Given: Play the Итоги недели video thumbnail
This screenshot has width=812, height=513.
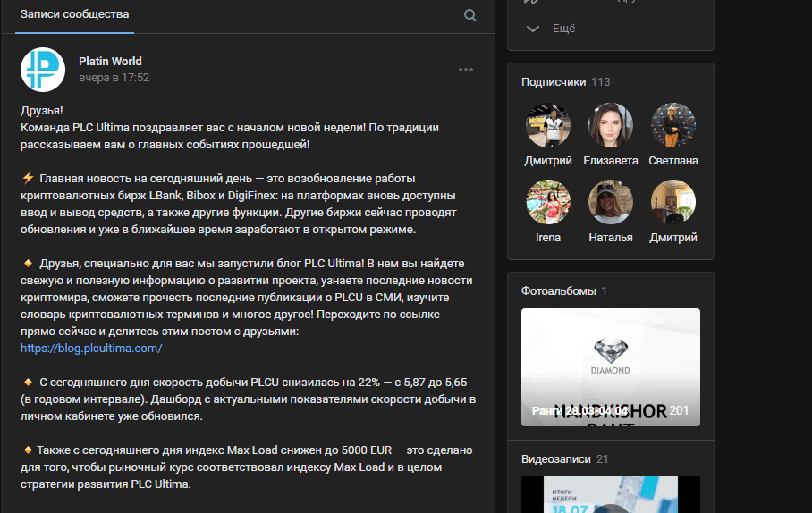Looking at the screenshot, I should coord(611,494).
